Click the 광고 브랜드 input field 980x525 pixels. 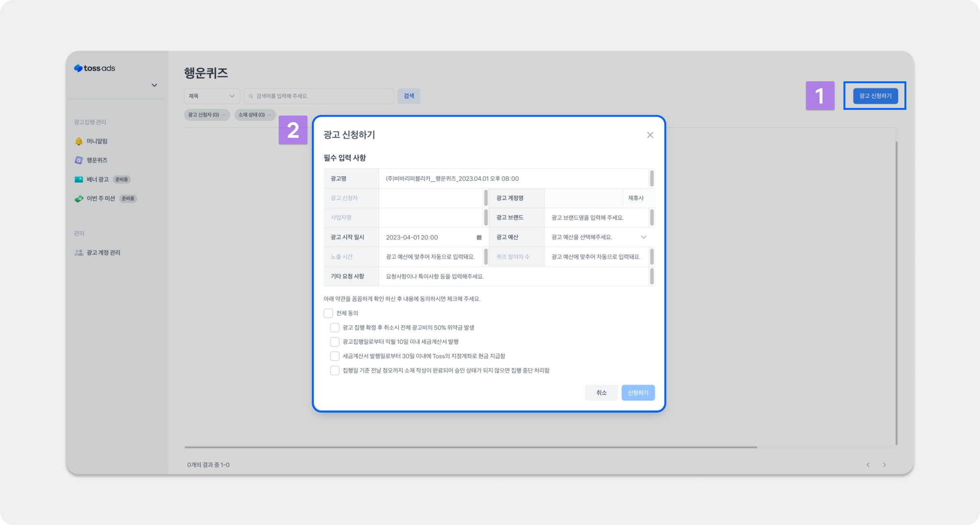[596, 218]
